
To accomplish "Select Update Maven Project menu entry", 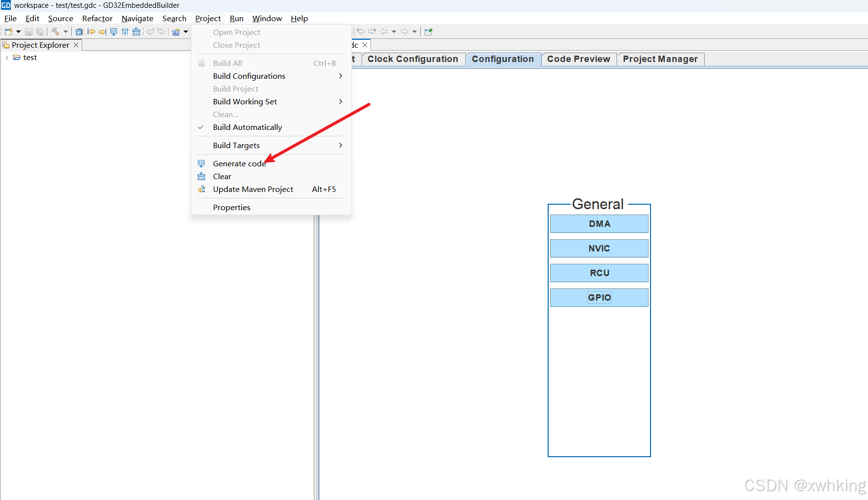I will (x=271, y=189).
